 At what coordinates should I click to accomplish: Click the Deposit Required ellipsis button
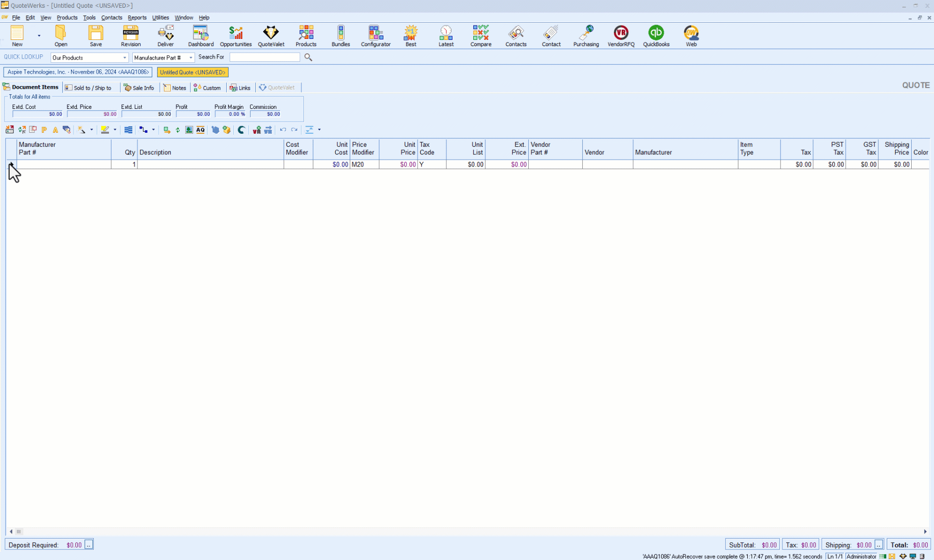coord(89,544)
